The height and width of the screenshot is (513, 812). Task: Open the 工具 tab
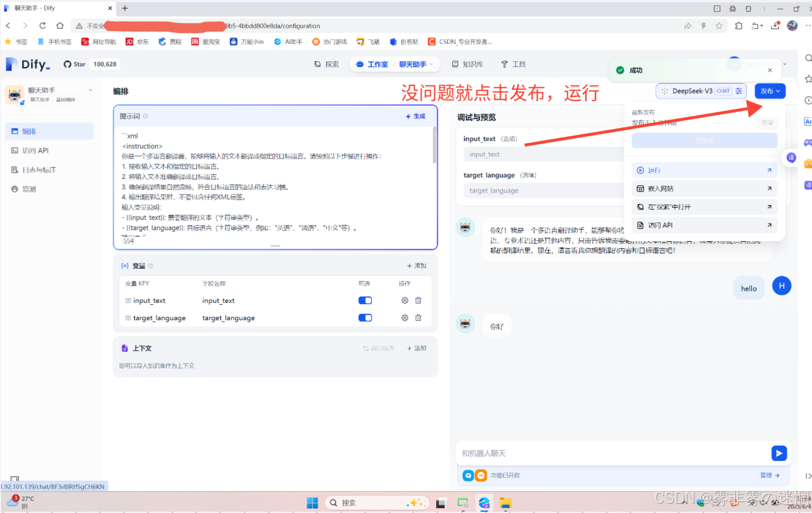(513, 64)
